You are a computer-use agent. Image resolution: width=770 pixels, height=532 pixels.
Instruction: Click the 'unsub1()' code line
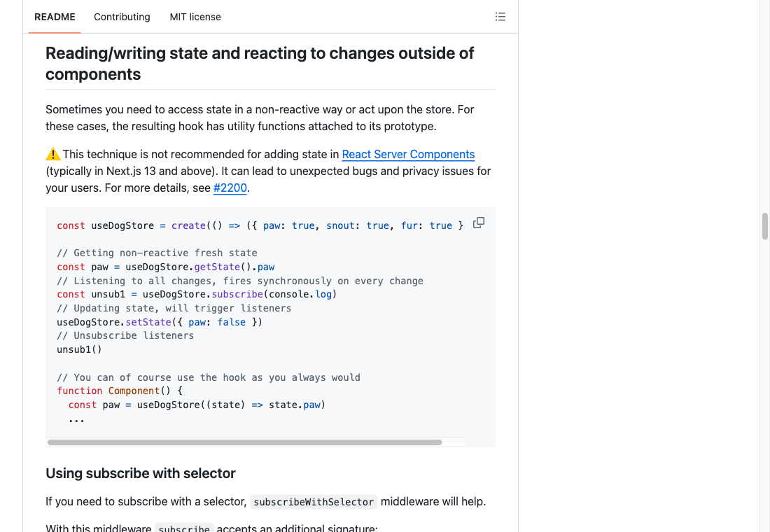point(79,349)
